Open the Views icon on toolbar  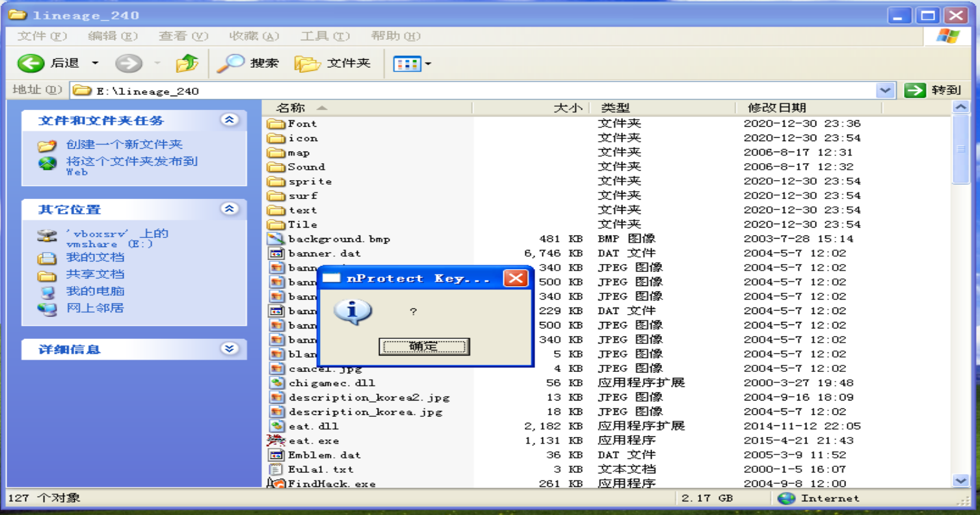tap(408, 64)
